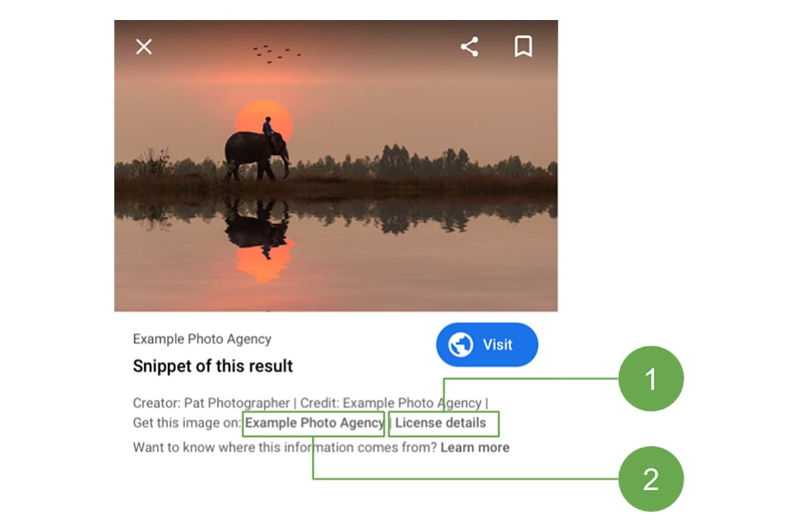Click the flock of birds in the sky

tap(277, 53)
